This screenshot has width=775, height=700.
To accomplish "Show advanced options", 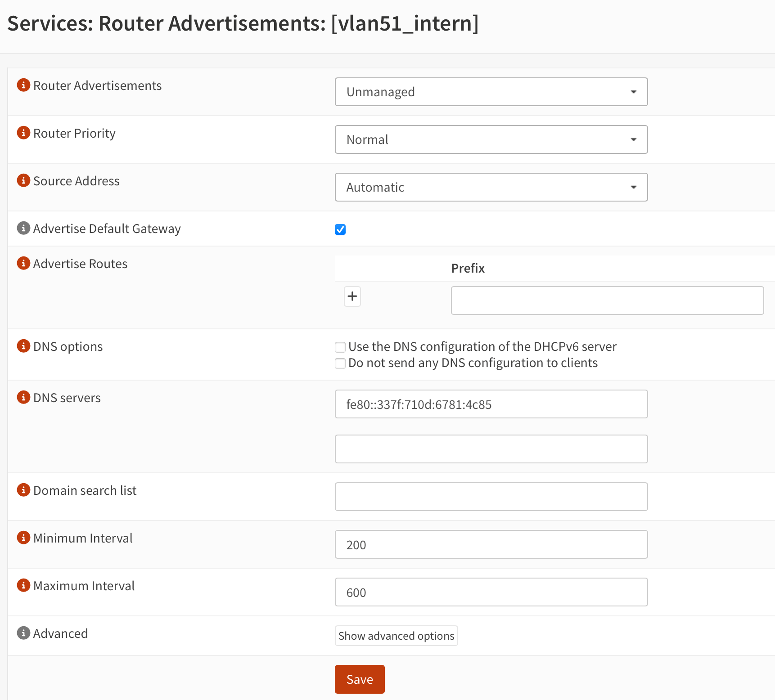I will point(396,636).
